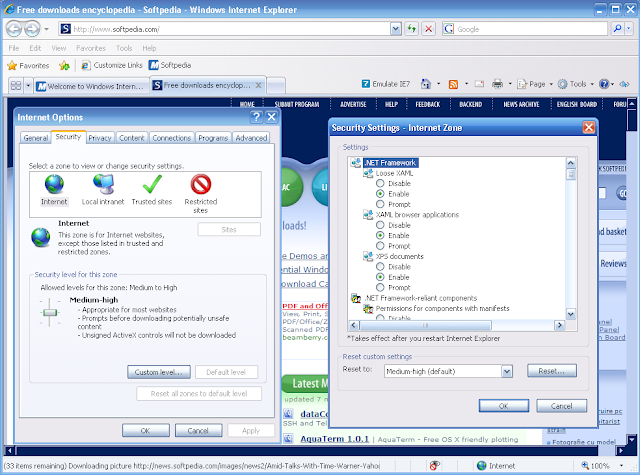Click Internet zone globe in status bar
Image resolution: width=640 pixels, height=475 pixels.
[x=482, y=466]
